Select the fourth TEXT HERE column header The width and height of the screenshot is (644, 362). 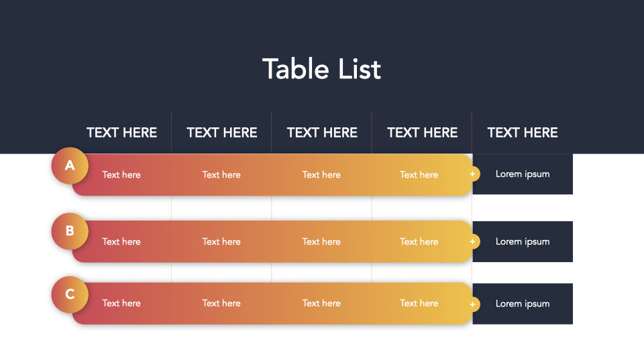423,133
